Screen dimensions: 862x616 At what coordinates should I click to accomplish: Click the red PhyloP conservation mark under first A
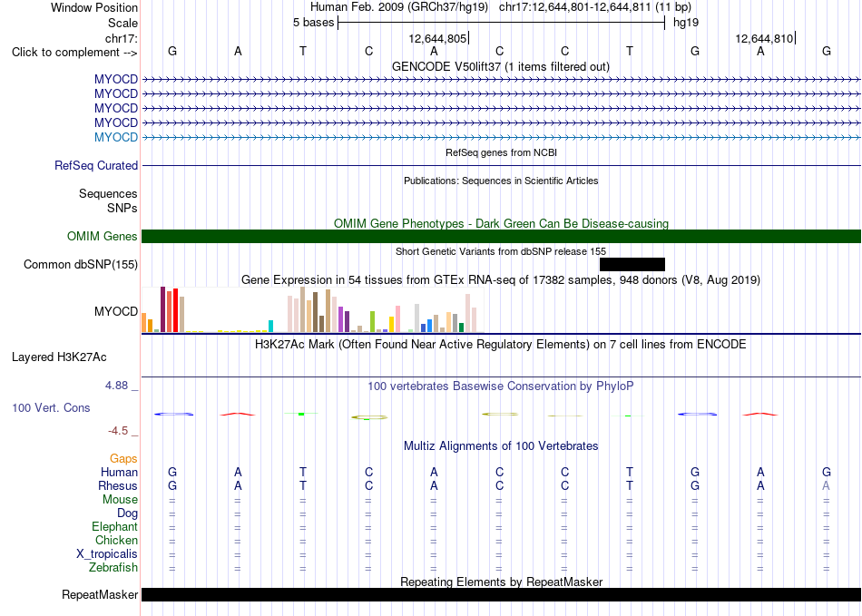[238, 414]
